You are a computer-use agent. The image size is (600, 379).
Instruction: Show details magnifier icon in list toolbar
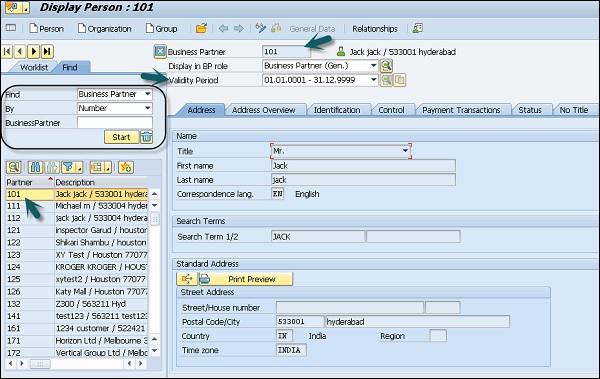[13, 167]
